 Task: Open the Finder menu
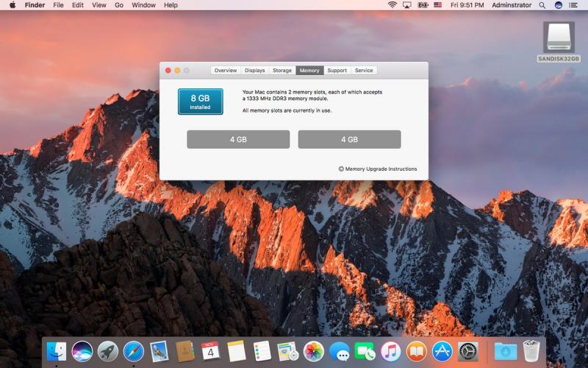(x=35, y=5)
